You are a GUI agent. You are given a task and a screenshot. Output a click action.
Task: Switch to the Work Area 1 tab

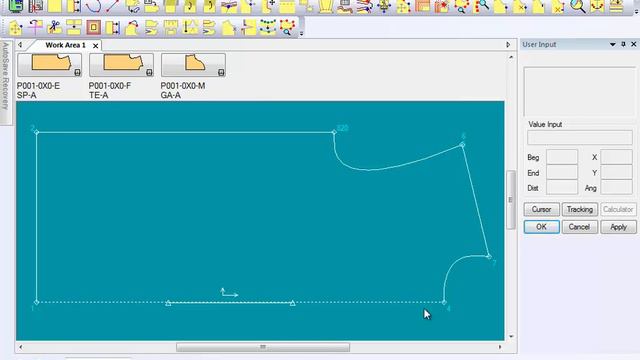pyautogui.click(x=65, y=45)
